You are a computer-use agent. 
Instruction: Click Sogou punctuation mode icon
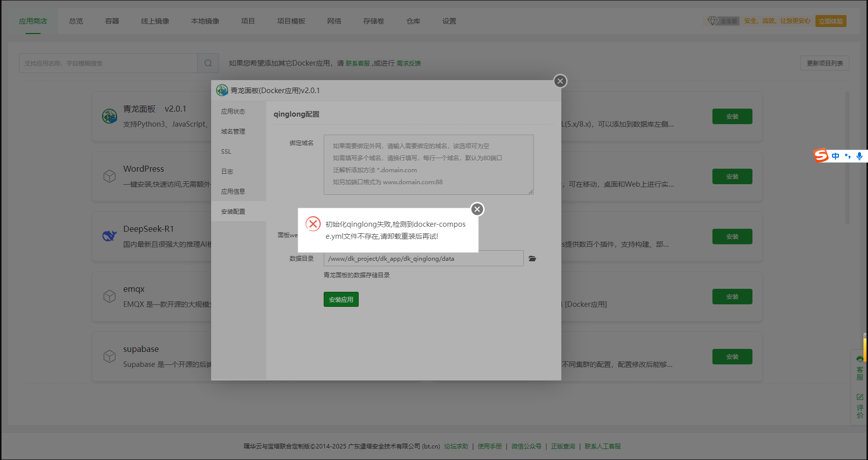[x=847, y=156]
